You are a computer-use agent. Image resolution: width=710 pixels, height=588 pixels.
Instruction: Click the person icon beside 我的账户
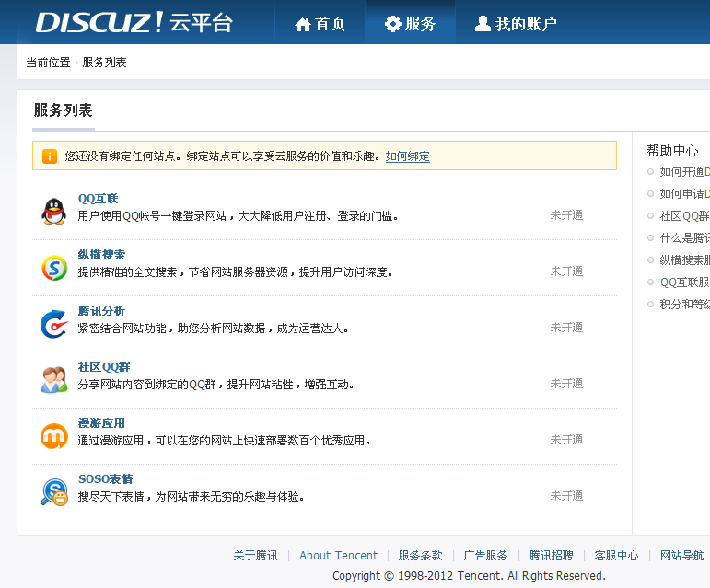[483, 24]
